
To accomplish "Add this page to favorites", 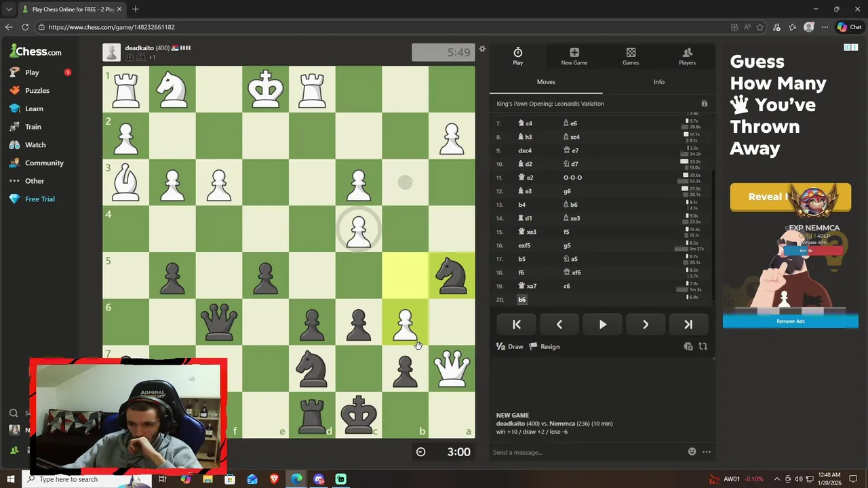I will 759,27.
